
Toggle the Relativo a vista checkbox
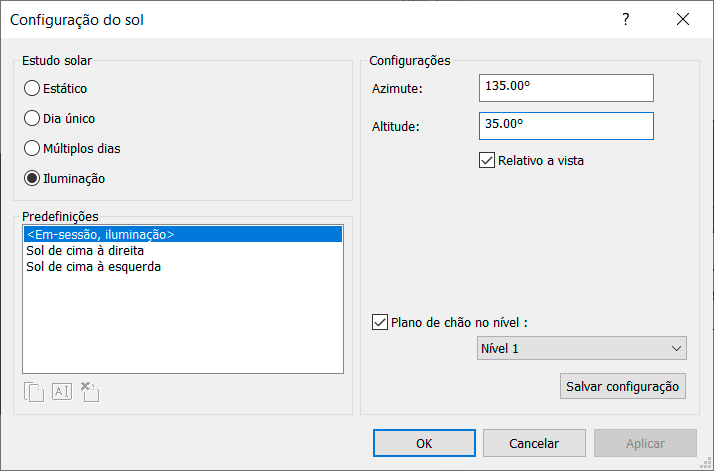(x=488, y=159)
